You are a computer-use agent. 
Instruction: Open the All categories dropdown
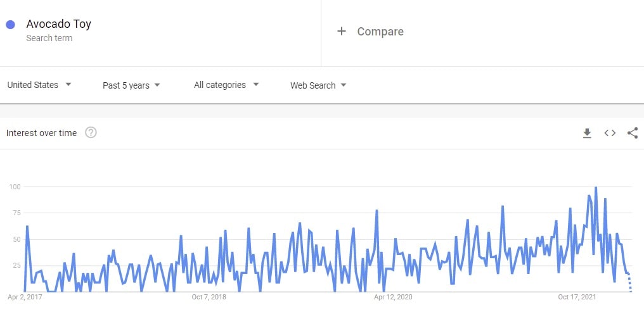click(x=226, y=85)
